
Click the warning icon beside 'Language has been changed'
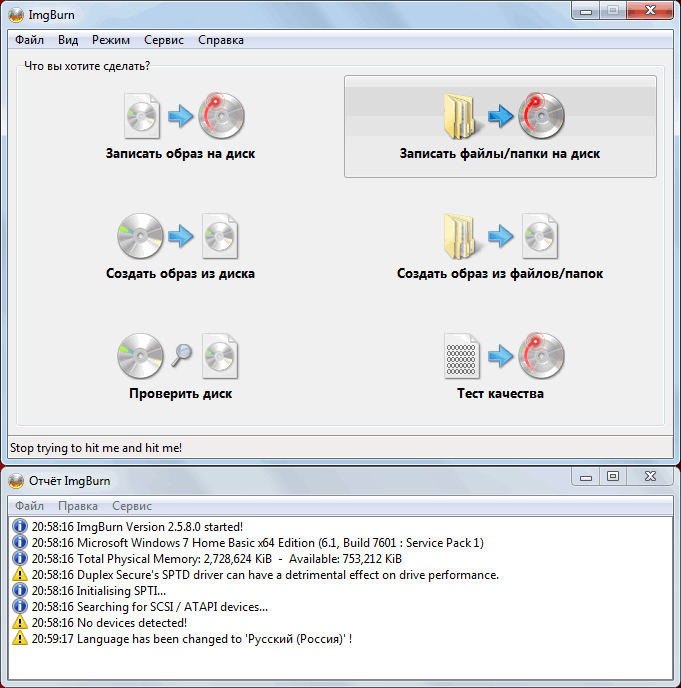(20, 638)
